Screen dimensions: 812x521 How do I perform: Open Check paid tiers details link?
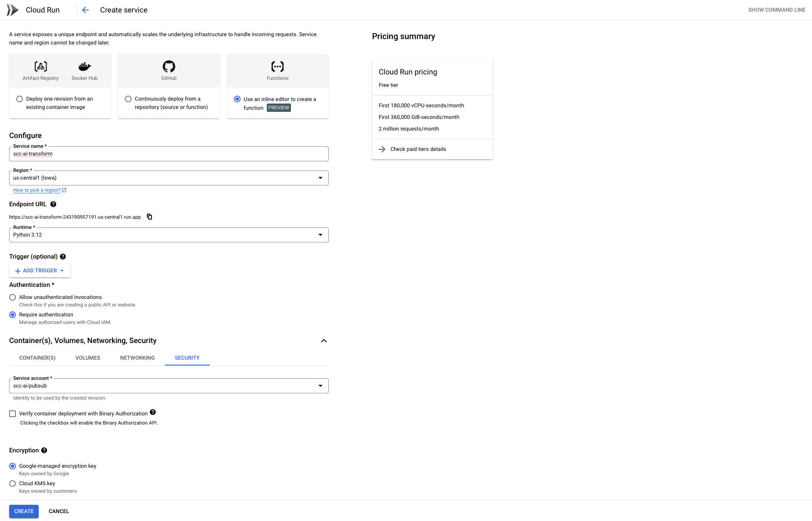point(418,149)
